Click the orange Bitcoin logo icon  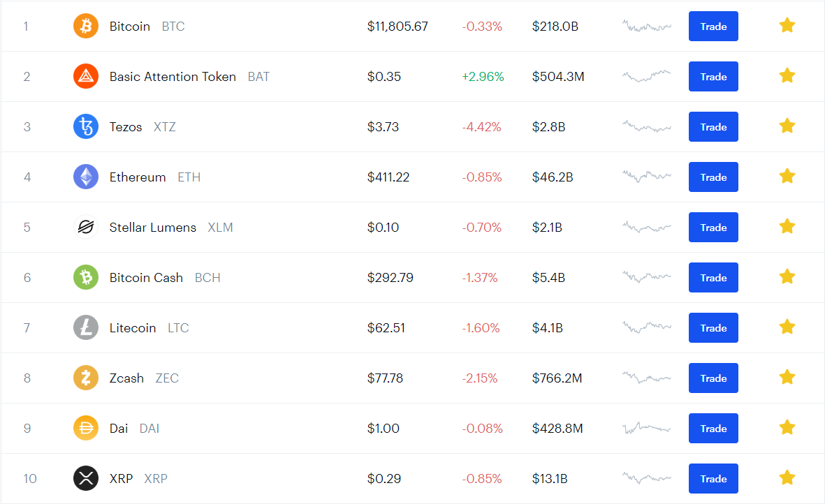(x=86, y=27)
